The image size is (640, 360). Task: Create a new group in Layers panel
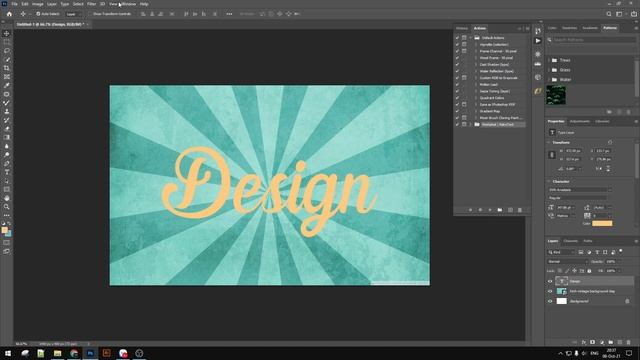pyautogui.click(x=611, y=342)
